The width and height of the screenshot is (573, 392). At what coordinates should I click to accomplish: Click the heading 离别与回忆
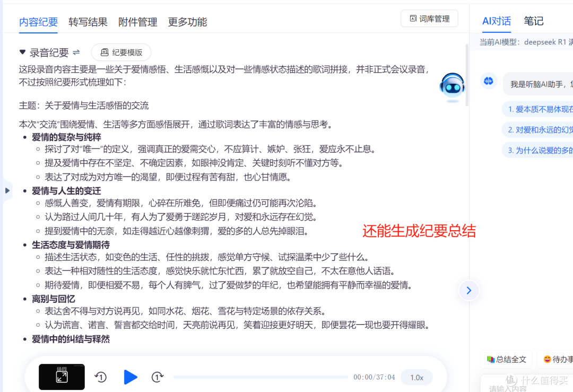tap(54, 299)
